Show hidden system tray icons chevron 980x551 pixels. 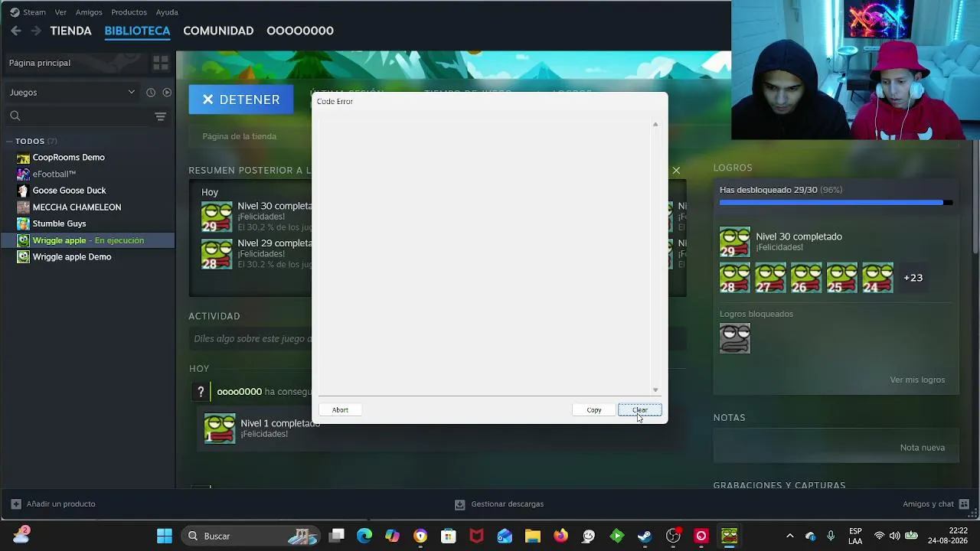790,536
